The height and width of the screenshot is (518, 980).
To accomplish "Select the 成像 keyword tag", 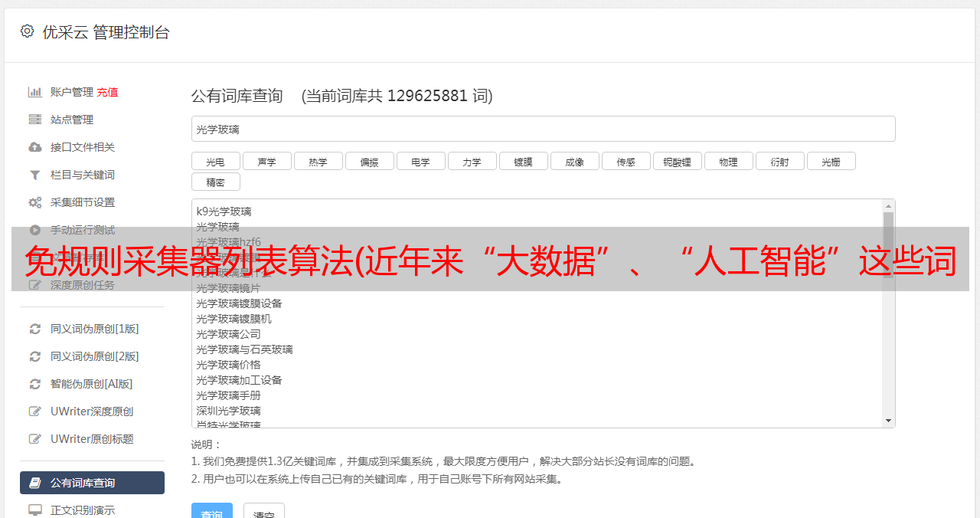I will 574,161.
